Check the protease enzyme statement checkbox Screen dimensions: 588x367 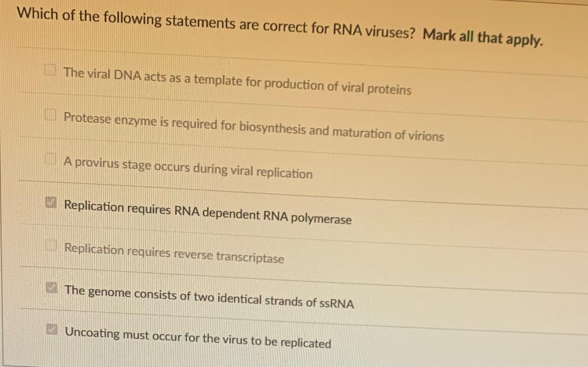click(51, 115)
